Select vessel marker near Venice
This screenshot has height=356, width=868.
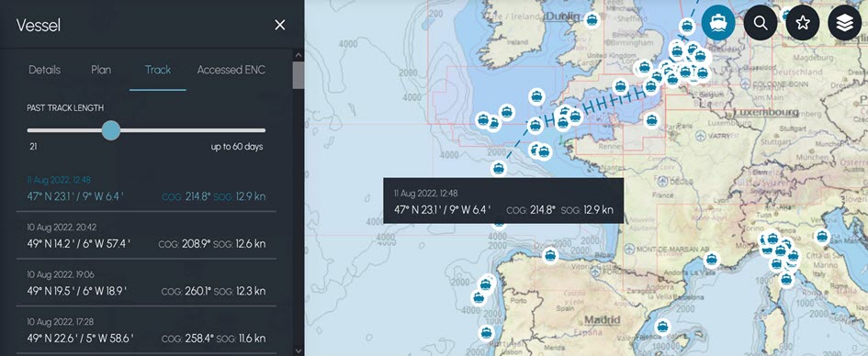[822, 237]
